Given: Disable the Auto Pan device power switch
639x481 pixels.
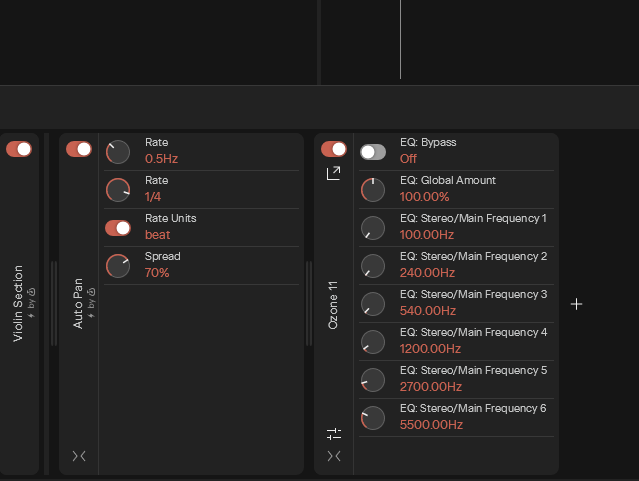Looking at the screenshot, I should click(x=79, y=149).
